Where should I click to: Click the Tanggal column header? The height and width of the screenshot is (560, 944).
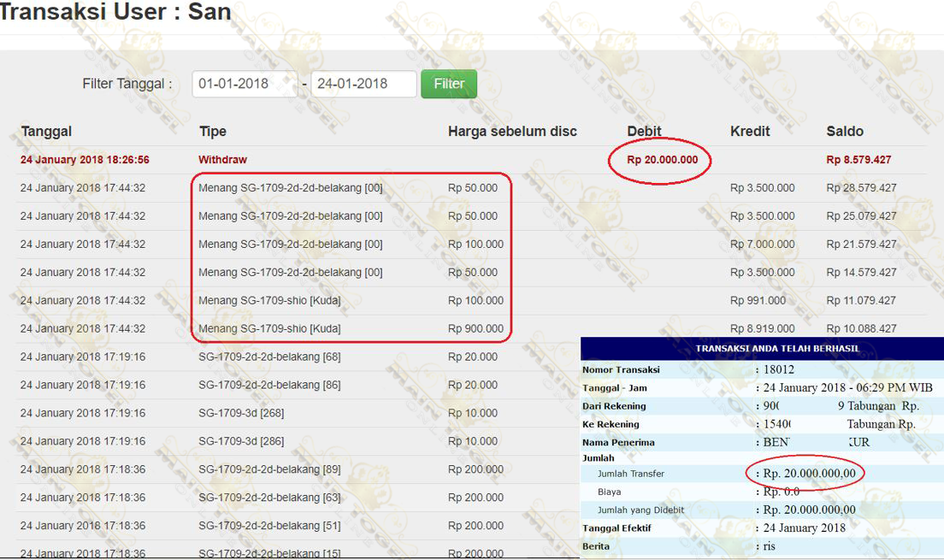tap(46, 132)
